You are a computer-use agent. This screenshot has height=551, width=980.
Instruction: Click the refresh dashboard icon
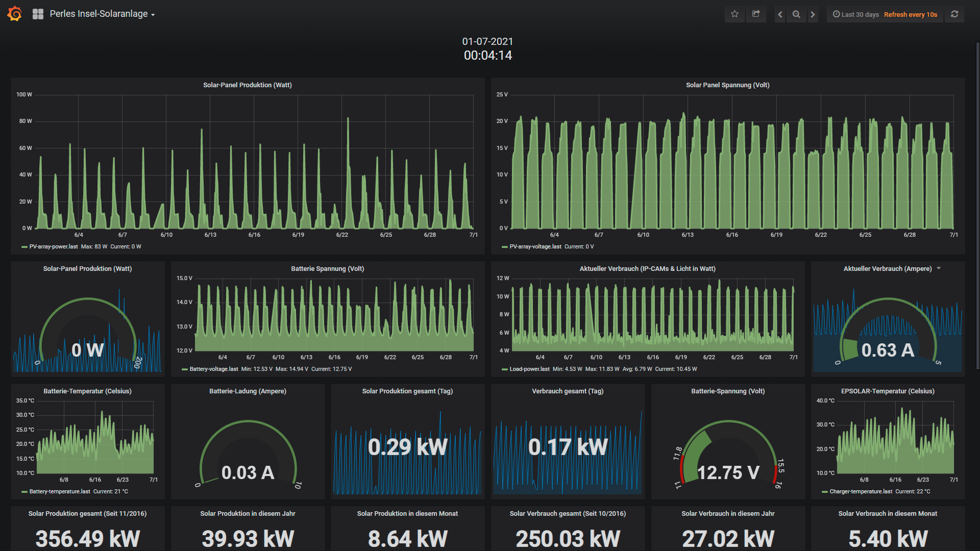pyautogui.click(x=954, y=14)
